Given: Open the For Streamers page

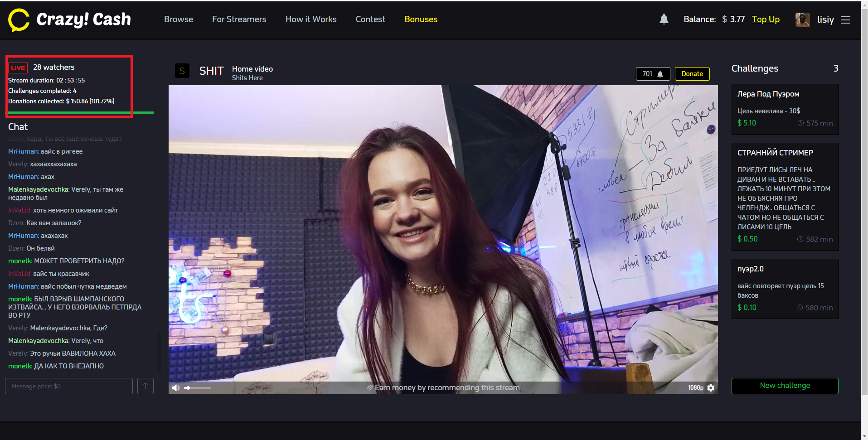Looking at the screenshot, I should [239, 19].
